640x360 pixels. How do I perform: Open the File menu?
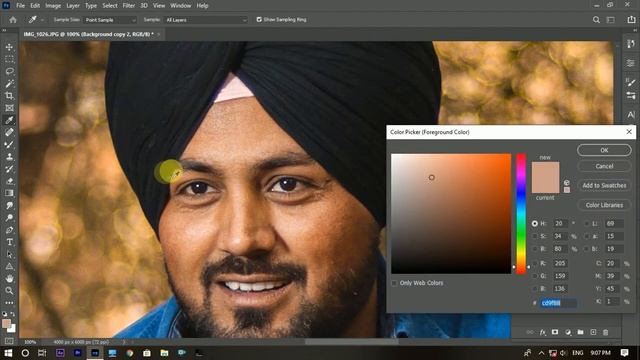[20, 6]
